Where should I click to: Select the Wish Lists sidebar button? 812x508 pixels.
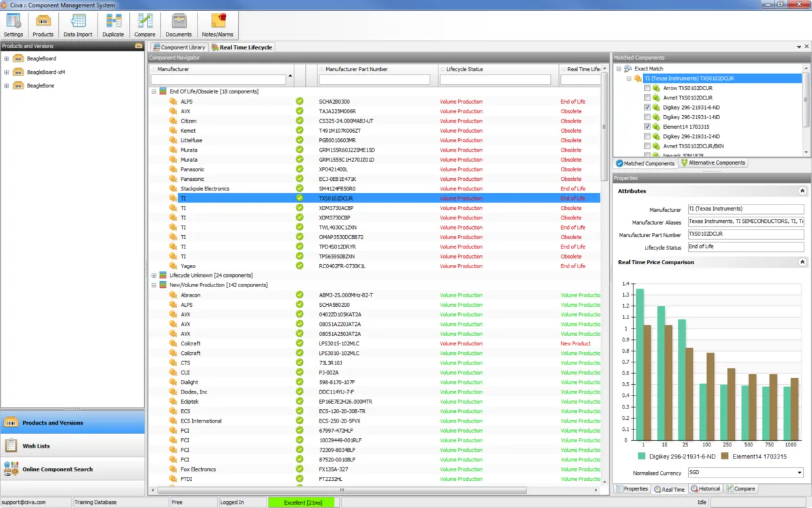pyautogui.click(x=37, y=446)
